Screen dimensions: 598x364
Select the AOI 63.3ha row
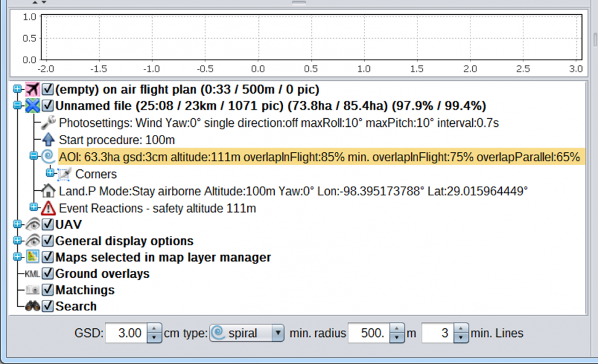[319, 156]
